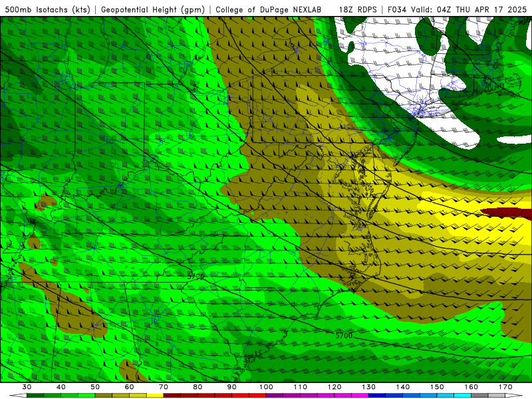Pick the dark blue 130–135 kt swatch
The height and width of the screenshot is (399, 532).
[377, 396]
